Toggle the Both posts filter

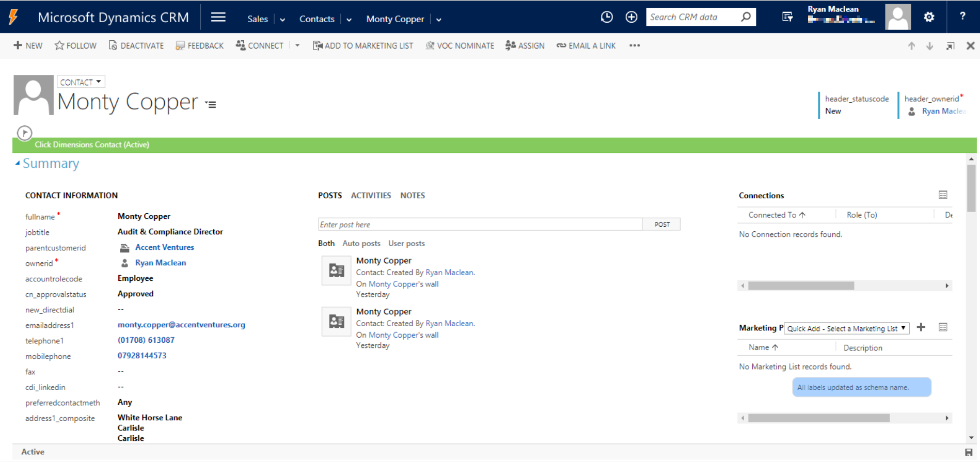(326, 243)
